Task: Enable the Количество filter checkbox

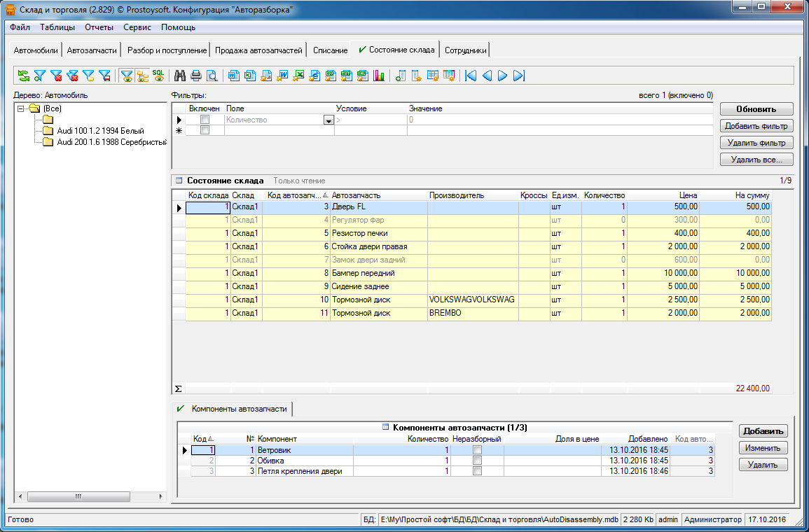Action: point(205,120)
